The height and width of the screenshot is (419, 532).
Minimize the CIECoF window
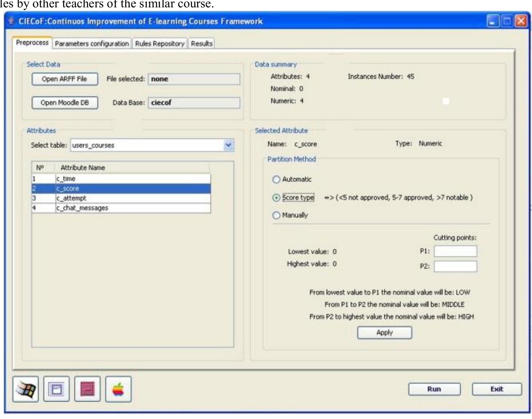point(493,21)
